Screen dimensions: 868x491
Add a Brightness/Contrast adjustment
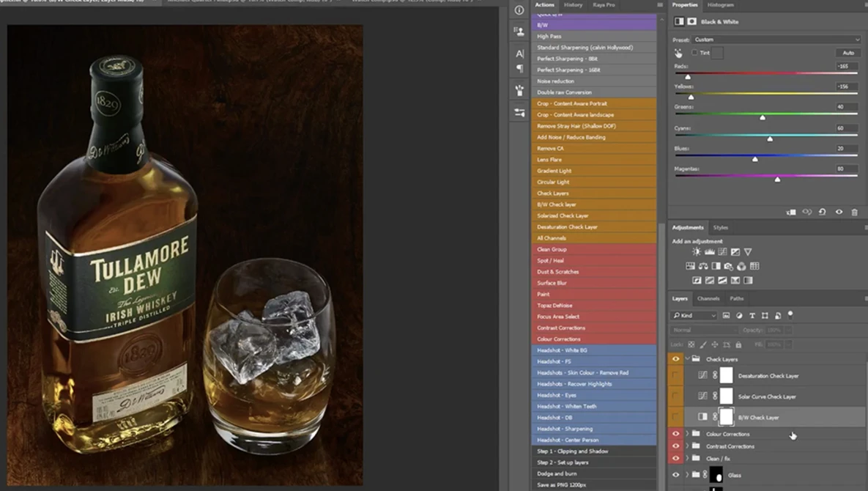pos(697,252)
